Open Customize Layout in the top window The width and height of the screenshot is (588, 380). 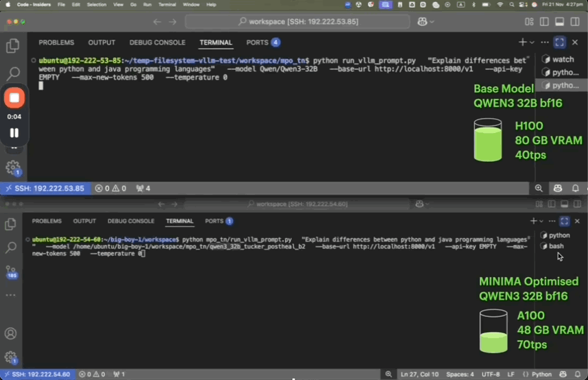[529, 22]
